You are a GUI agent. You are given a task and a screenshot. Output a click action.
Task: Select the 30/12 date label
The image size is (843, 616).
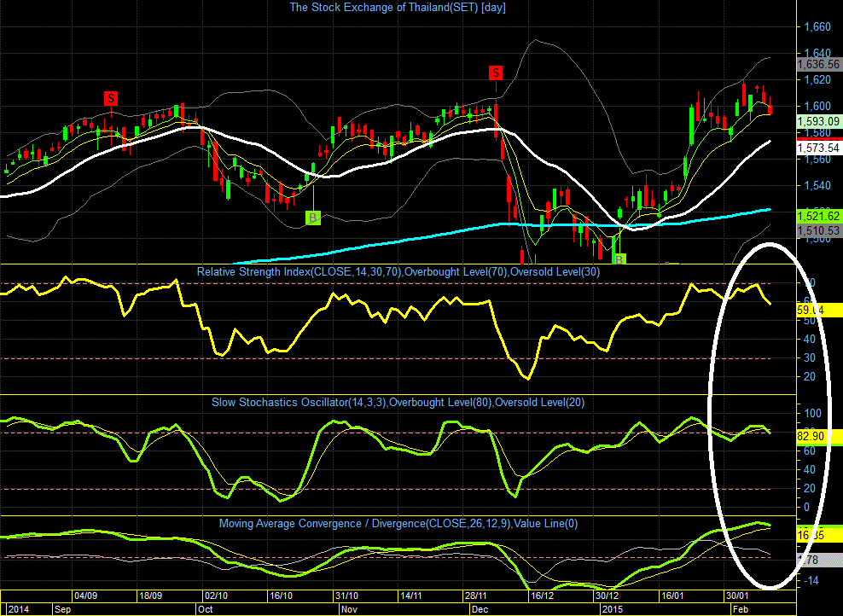[x=607, y=596]
